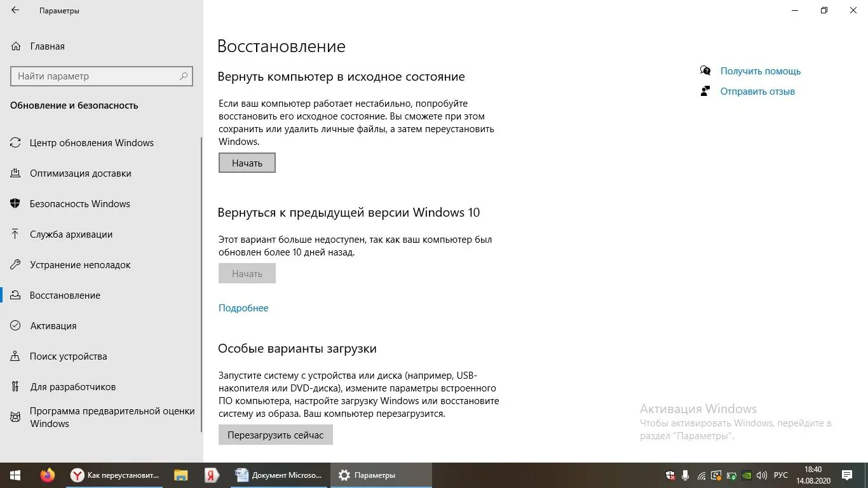Open the Windows Start menu
This screenshot has height=488, width=868.
15,475
